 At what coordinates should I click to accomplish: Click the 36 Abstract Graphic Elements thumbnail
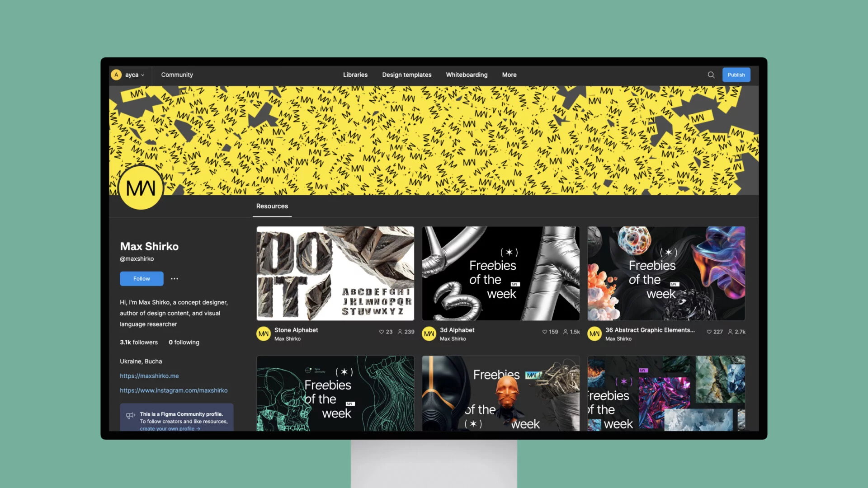coord(666,273)
